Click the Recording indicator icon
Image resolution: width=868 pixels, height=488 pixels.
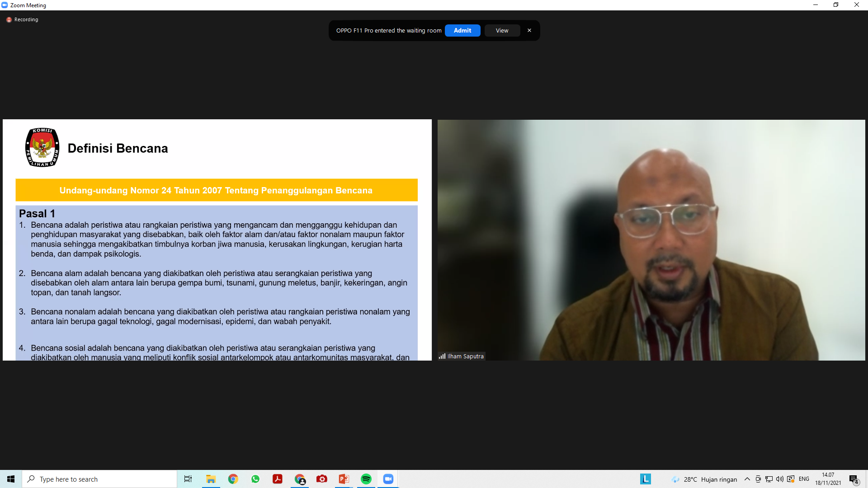click(9, 19)
